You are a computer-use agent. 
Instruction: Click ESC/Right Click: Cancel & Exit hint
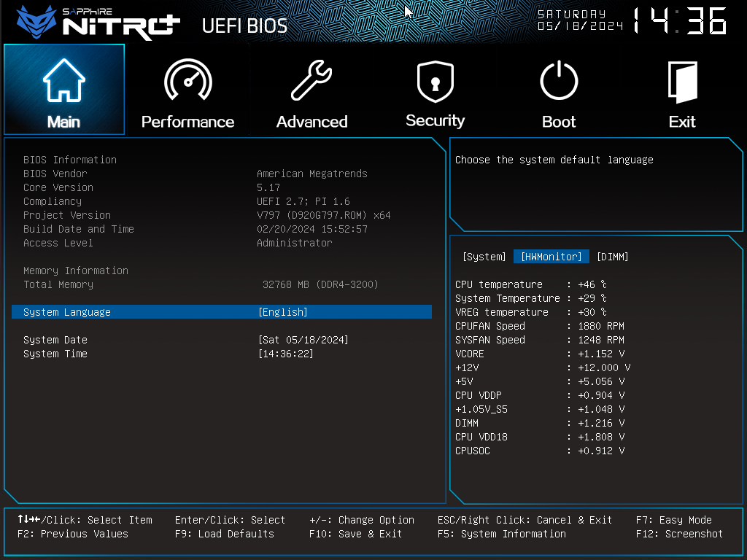point(525,520)
